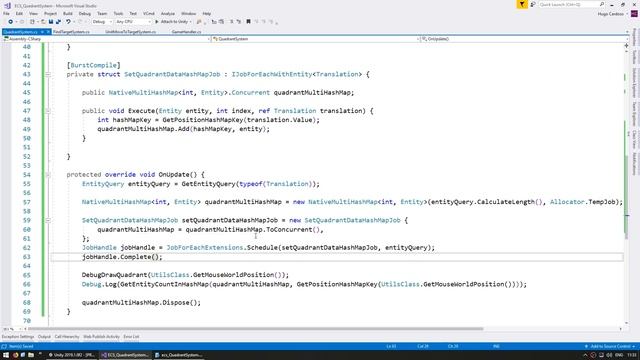Viewport: 640px width, 360px height.
Task: Click Attach to Unity button
Action: [x=171, y=22]
